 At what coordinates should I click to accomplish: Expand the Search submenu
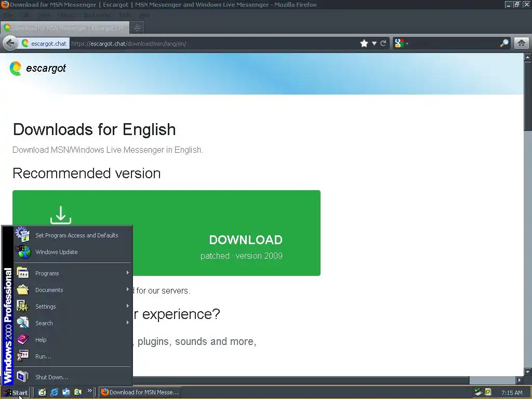(x=73, y=323)
